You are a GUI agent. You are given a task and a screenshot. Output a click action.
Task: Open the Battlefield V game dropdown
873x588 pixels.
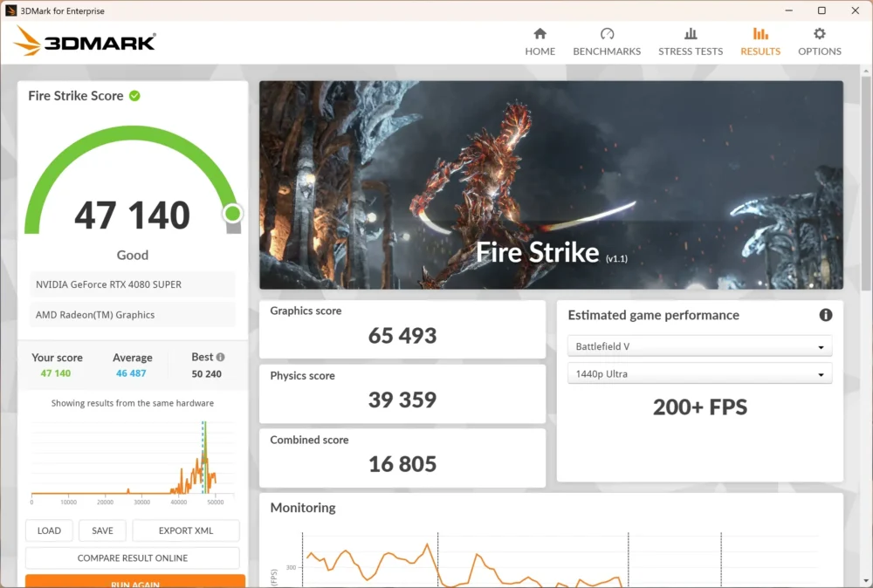[x=699, y=346]
